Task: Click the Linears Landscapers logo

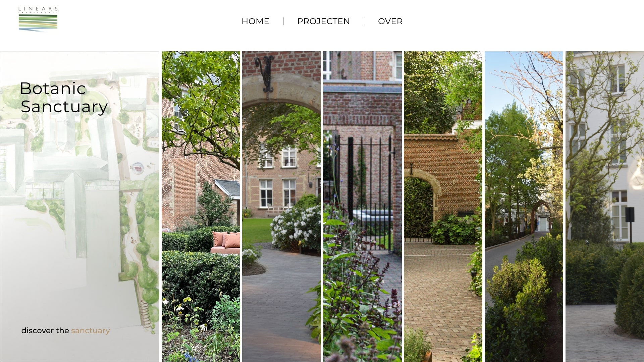Action: [x=38, y=19]
